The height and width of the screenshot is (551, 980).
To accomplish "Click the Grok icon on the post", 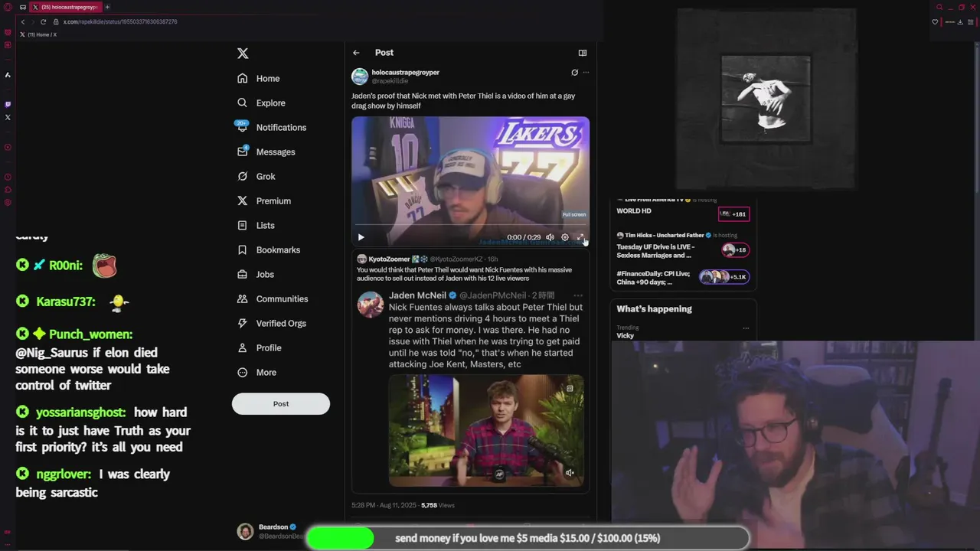I will 574,73.
